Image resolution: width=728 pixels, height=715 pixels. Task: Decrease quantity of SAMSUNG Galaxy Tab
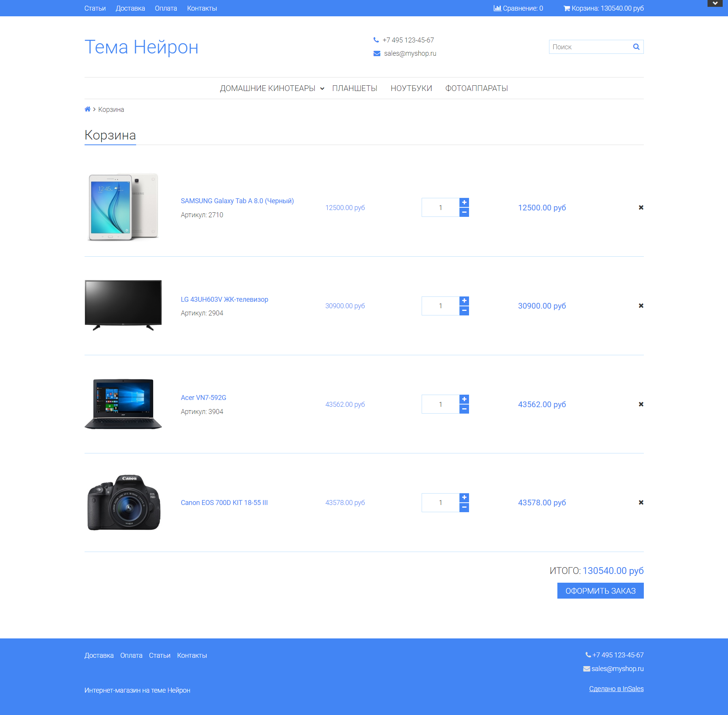pos(464,212)
